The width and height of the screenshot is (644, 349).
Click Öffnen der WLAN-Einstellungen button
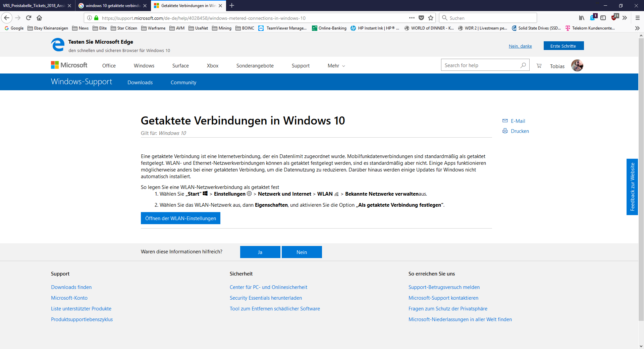[180, 218]
